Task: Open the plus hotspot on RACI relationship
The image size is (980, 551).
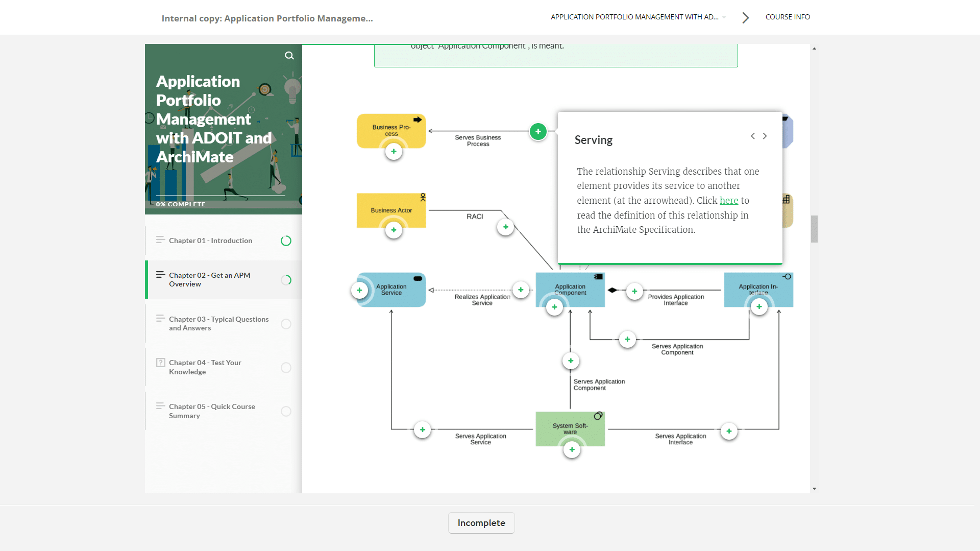Action: [x=505, y=227]
